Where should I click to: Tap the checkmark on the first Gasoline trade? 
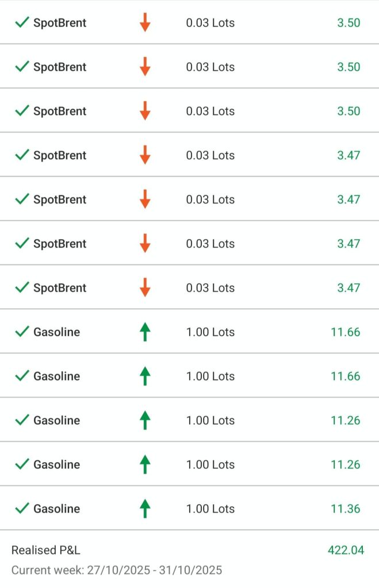tap(22, 332)
